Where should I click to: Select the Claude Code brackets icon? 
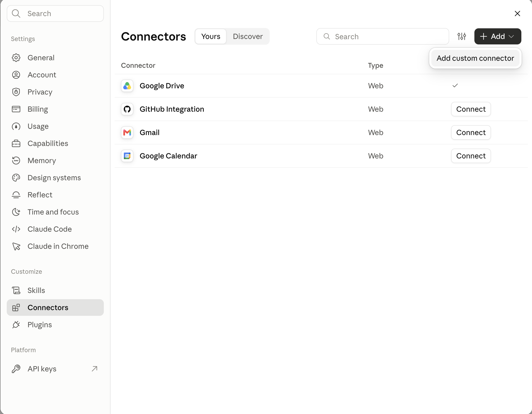coord(16,229)
